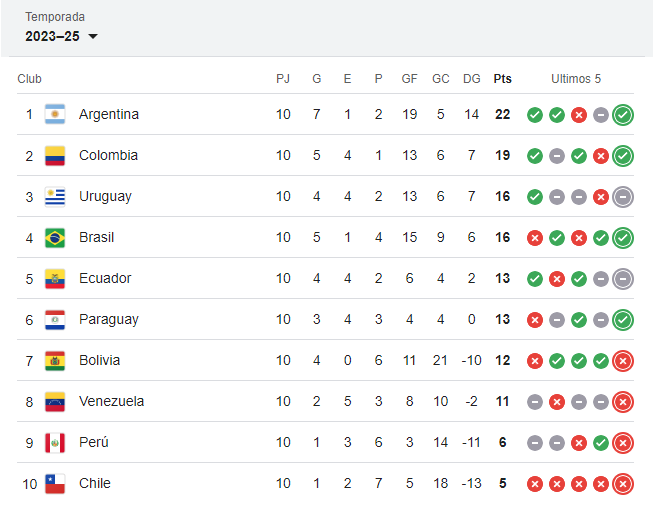Image resolution: width=656 pixels, height=516 pixels.
Task: Click the DG column header
Action: point(472,79)
